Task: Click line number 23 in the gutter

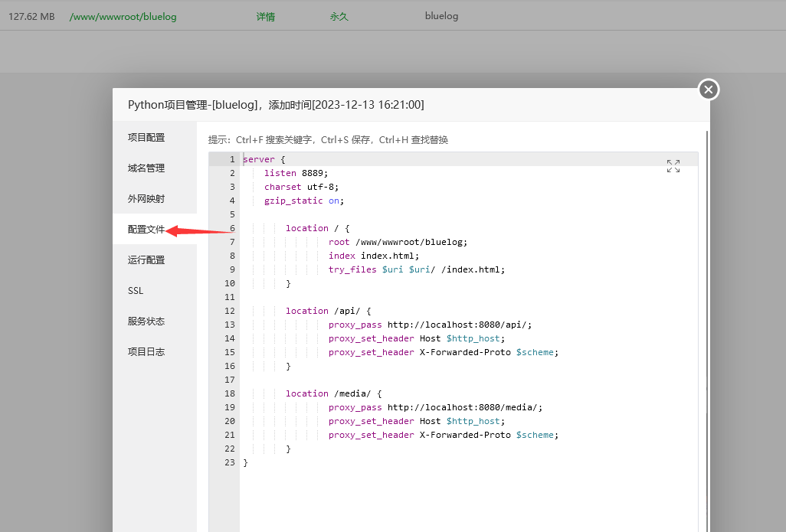Action: click(230, 462)
